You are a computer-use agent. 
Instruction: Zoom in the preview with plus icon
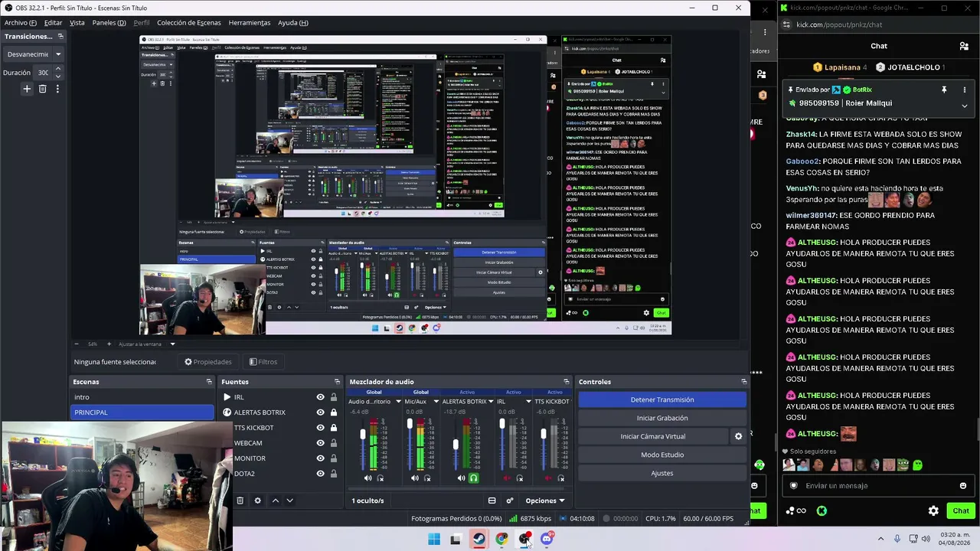(109, 344)
